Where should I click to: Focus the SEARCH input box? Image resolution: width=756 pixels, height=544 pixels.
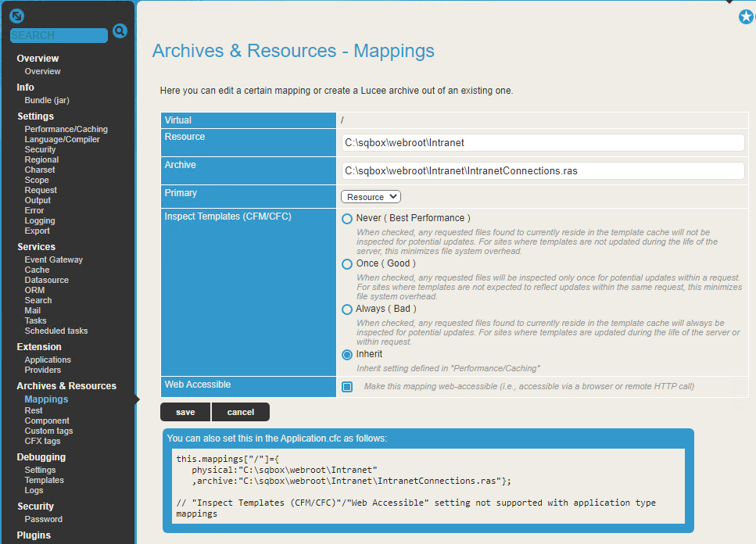(x=59, y=35)
